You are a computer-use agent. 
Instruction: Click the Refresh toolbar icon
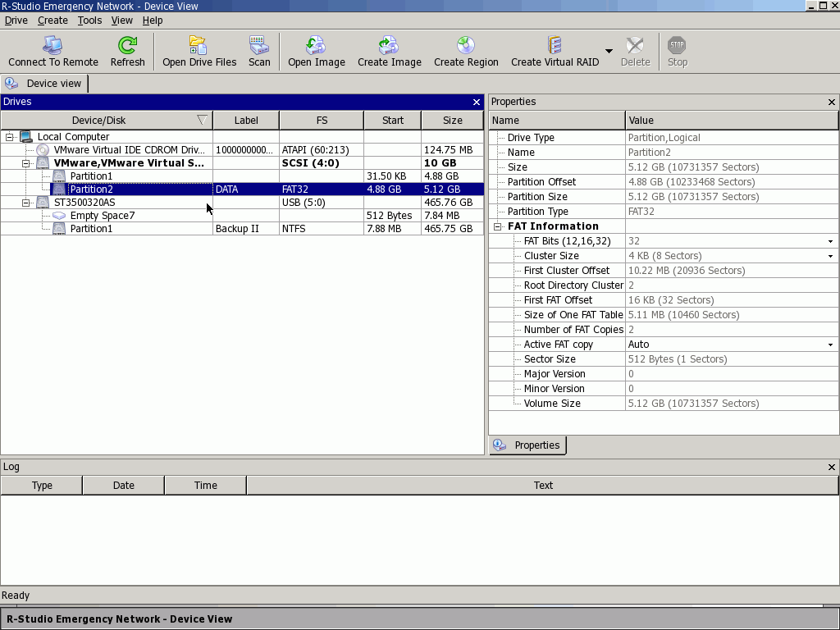pyautogui.click(x=127, y=46)
